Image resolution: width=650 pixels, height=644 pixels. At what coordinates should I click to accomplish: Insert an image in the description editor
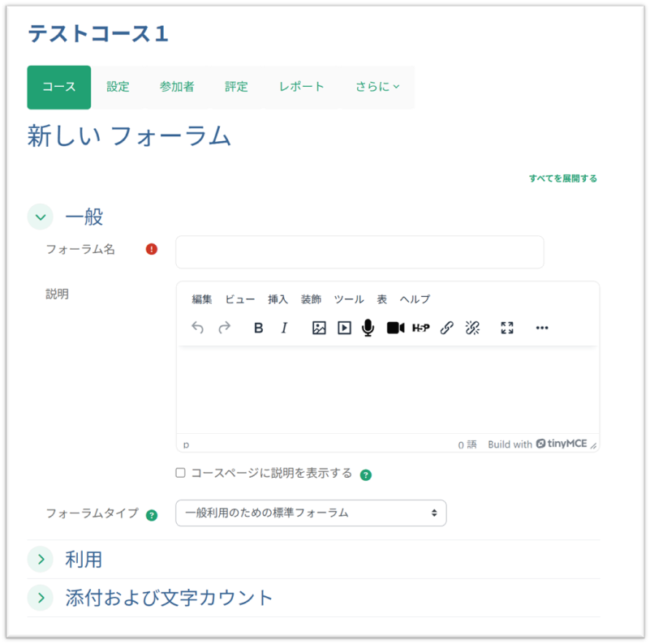pos(318,328)
